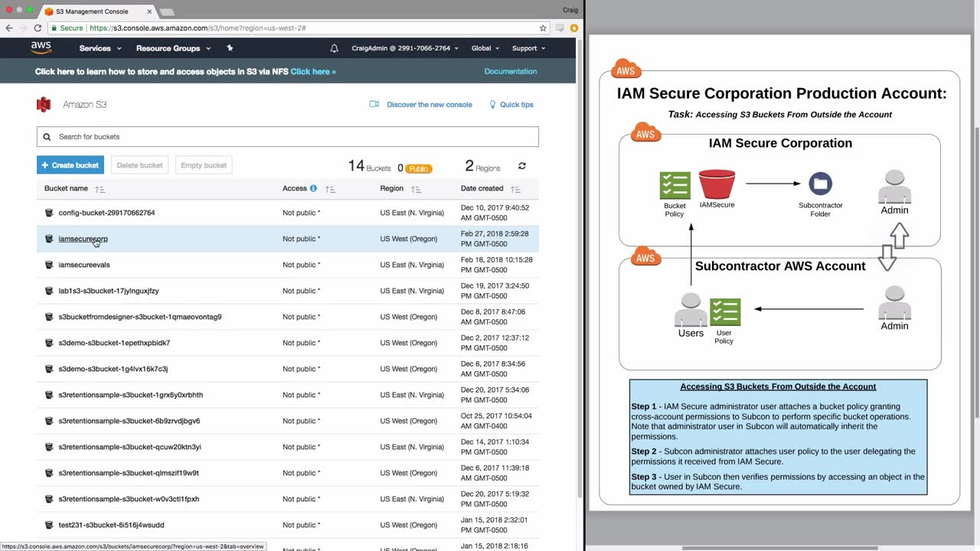Open the s3retentionsample-s3bucket-1grx6y0xrbhth bucket
The height and width of the screenshot is (551, 980).
coord(131,395)
